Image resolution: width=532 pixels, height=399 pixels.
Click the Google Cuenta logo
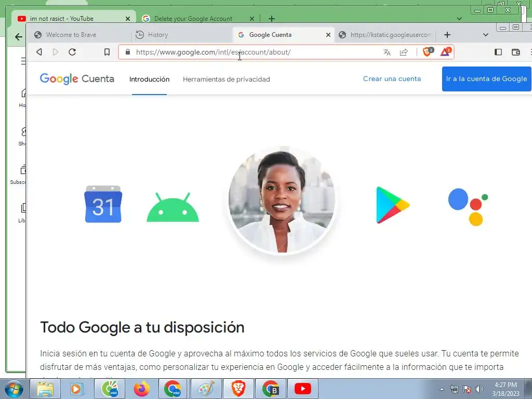77,79
